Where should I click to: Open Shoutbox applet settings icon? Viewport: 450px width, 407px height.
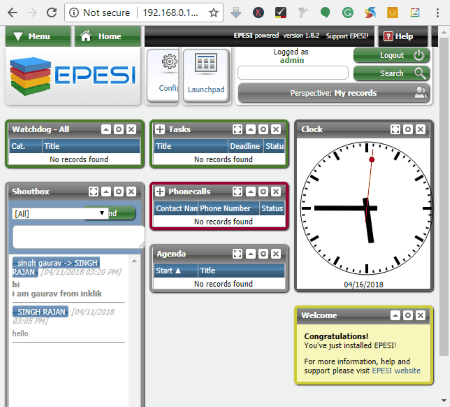point(119,191)
